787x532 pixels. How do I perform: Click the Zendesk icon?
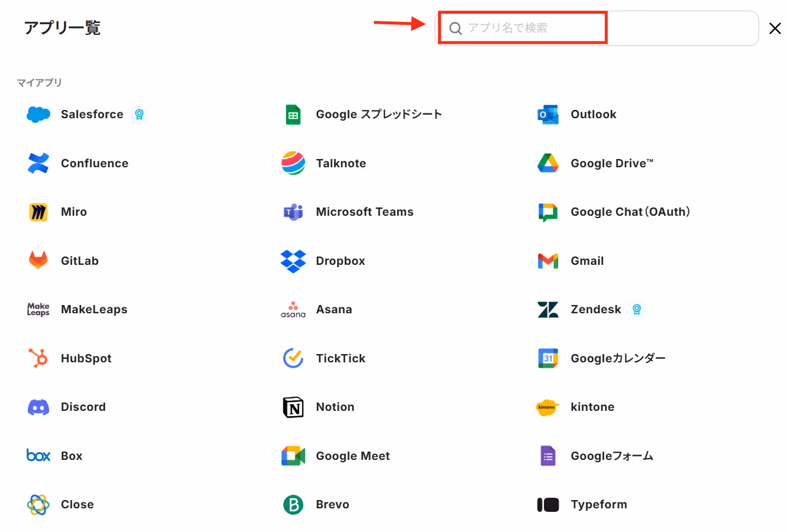548,310
